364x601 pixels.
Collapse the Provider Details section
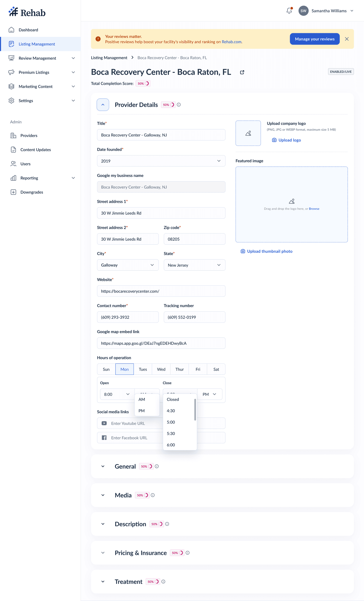pos(103,105)
